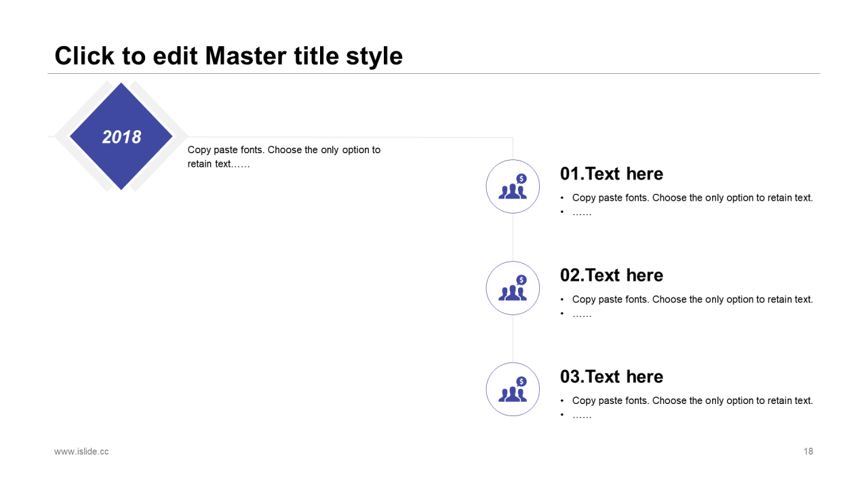Click the text "Copy paste fonts" beside the 2018 diamond
The height and width of the screenshot is (488, 868).
coord(284,157)
